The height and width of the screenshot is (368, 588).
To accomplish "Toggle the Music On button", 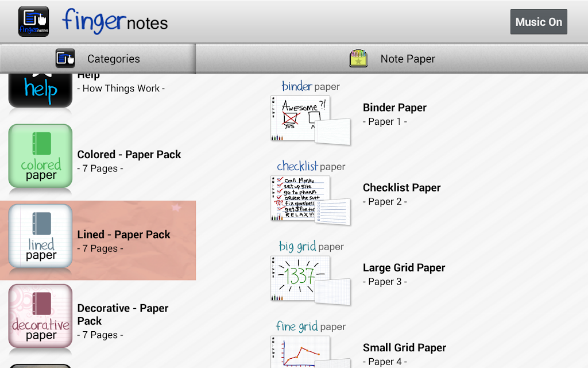I will (539, 22).
